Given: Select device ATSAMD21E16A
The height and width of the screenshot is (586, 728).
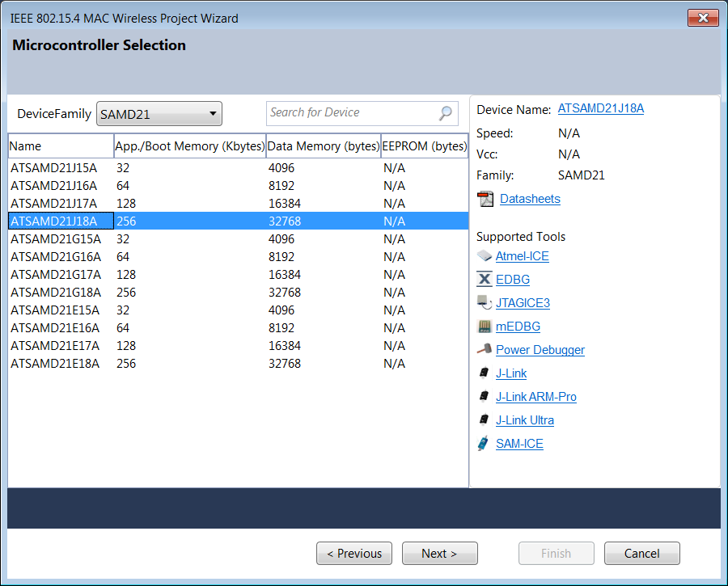Looking at the screenshot, I should (238, 327).
